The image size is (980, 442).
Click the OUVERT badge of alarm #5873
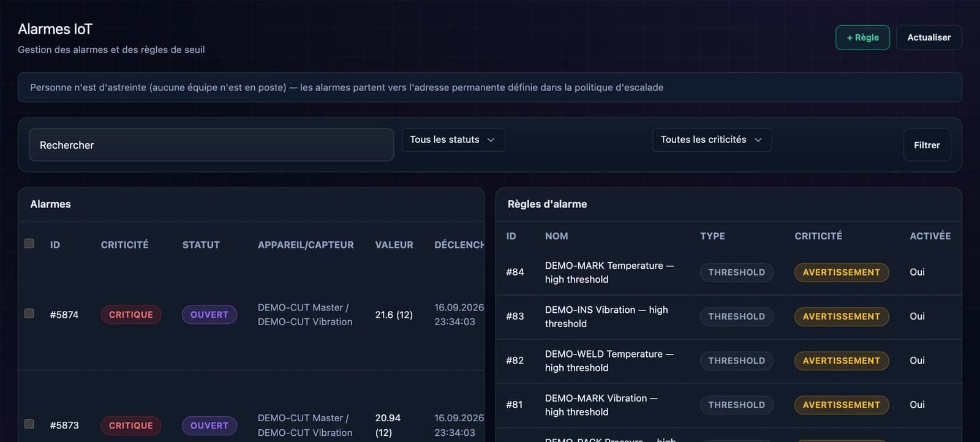[x=209, y=425]
